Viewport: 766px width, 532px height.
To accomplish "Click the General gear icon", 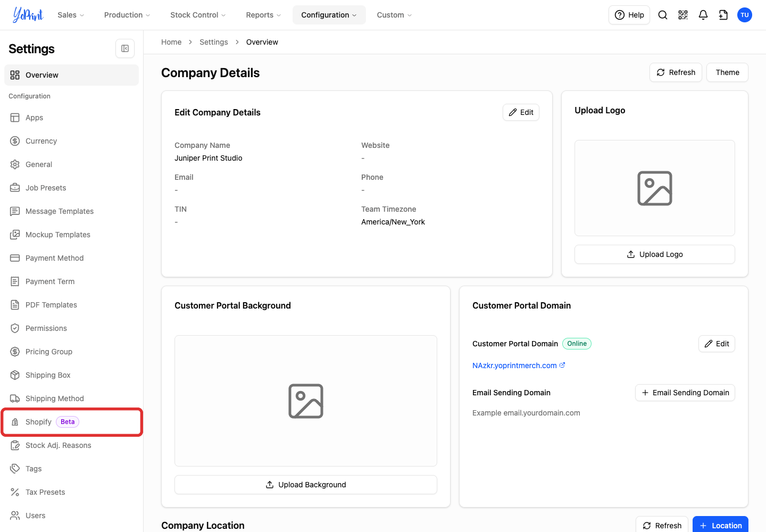I will 15,164.
